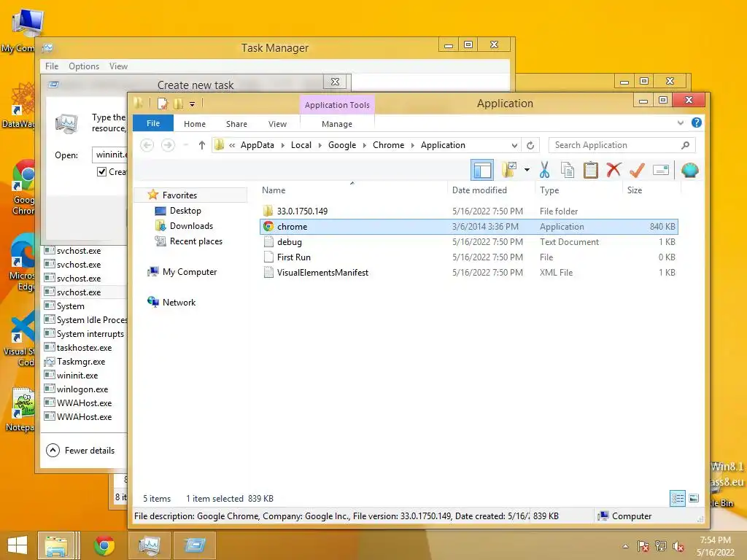
Task: Open the File tab in Explorer ribbon
Action: click(x=153, y=123)
